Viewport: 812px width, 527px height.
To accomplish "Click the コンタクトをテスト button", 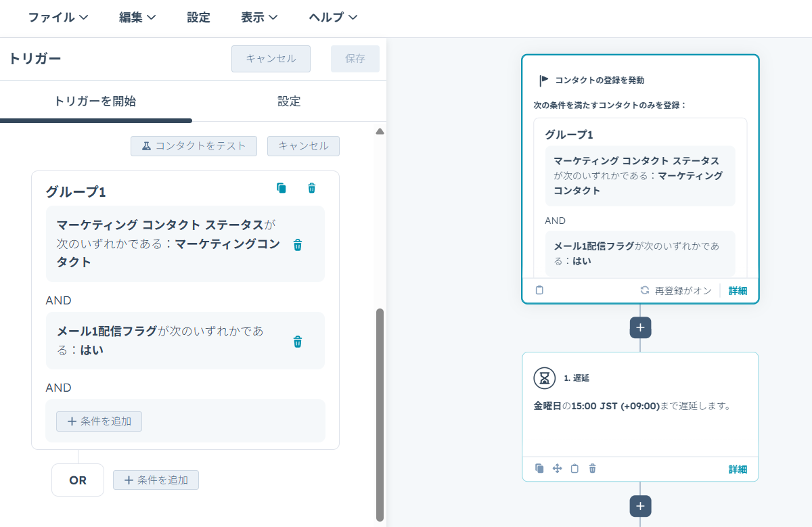I will [x=194, y=146].
